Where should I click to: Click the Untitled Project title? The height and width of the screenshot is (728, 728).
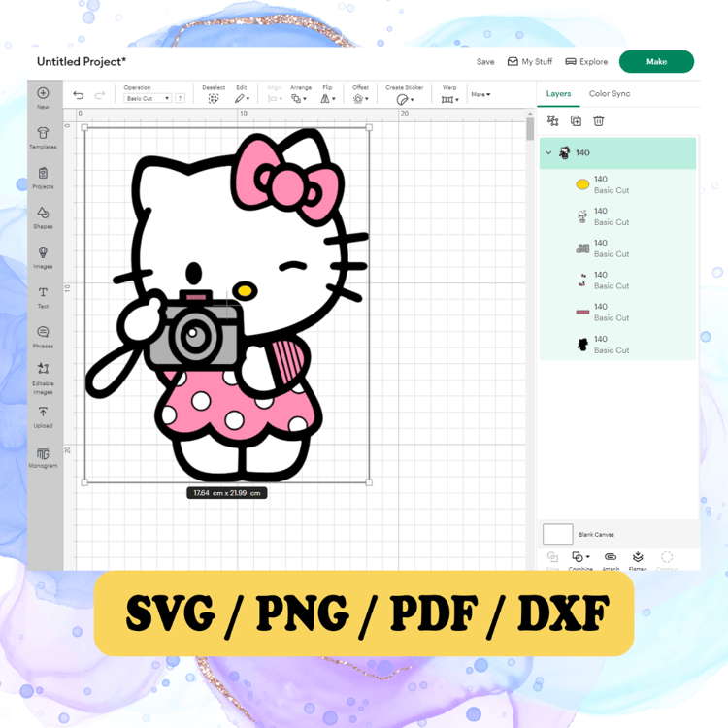coord(82,62)
